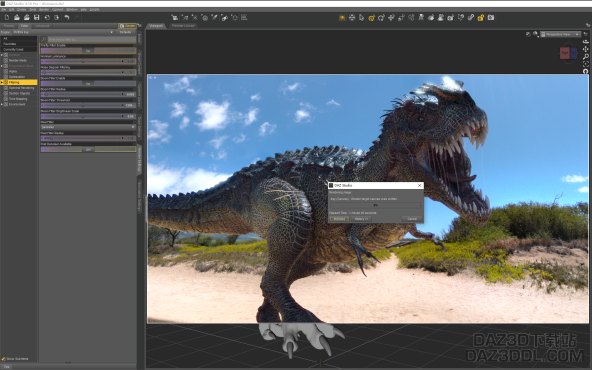This screenshot has width=592, height=370.
Task: Click the rendering dialog progress bar
Action: pyautogui.click(x=375, y=205)
